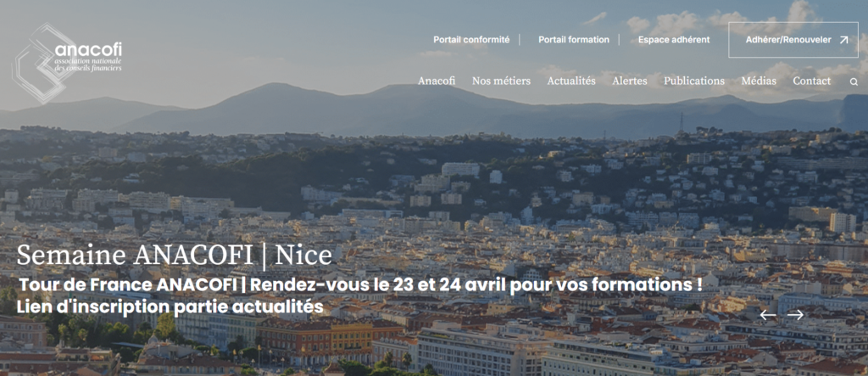Select the Médias navigation item
Screen dimensions: 868x376
pos(759,81)
